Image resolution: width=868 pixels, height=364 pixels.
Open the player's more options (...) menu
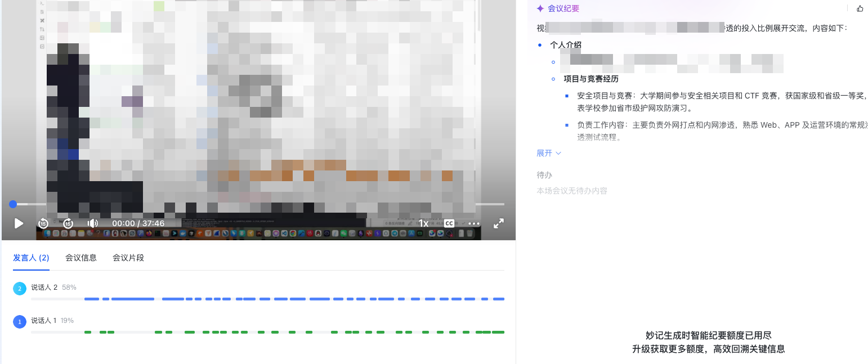474,223
